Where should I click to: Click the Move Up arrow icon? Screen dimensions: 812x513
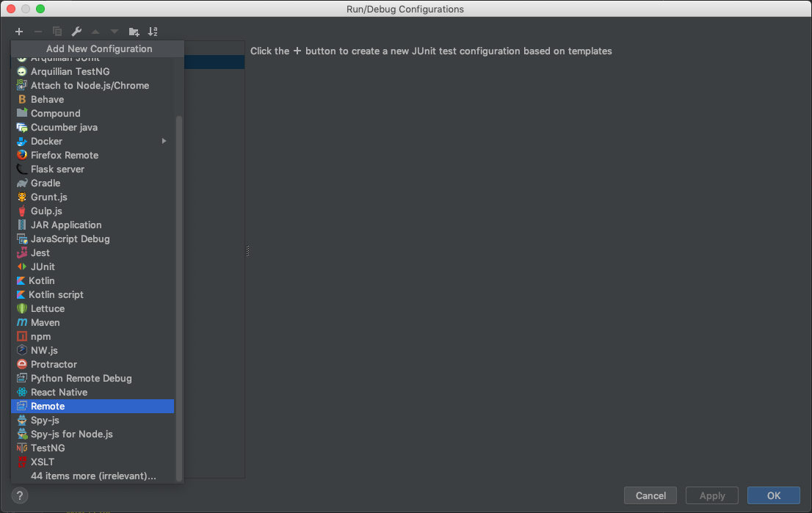click(95, 32)
